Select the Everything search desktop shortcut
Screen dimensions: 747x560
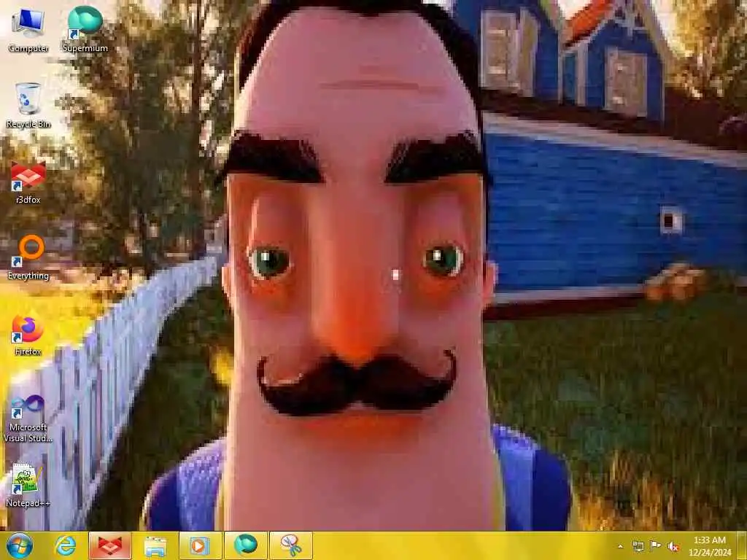click(x=28, y=257)
